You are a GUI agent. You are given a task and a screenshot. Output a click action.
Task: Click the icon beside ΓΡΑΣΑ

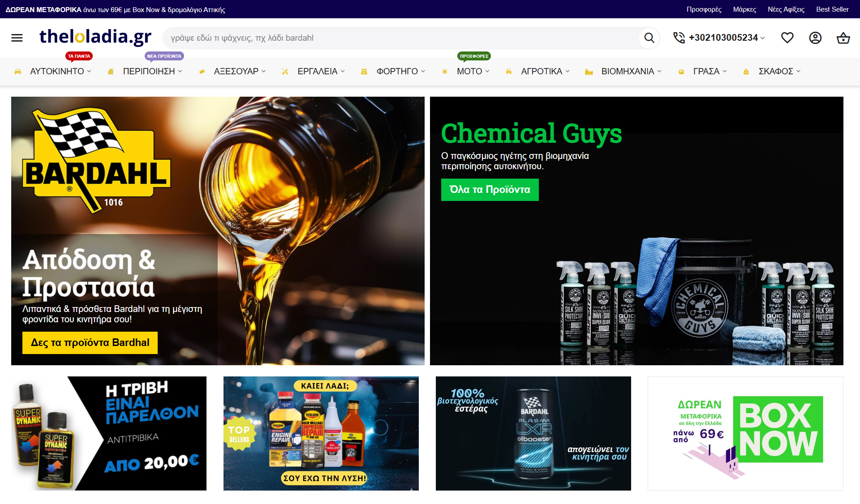point(681,72)
